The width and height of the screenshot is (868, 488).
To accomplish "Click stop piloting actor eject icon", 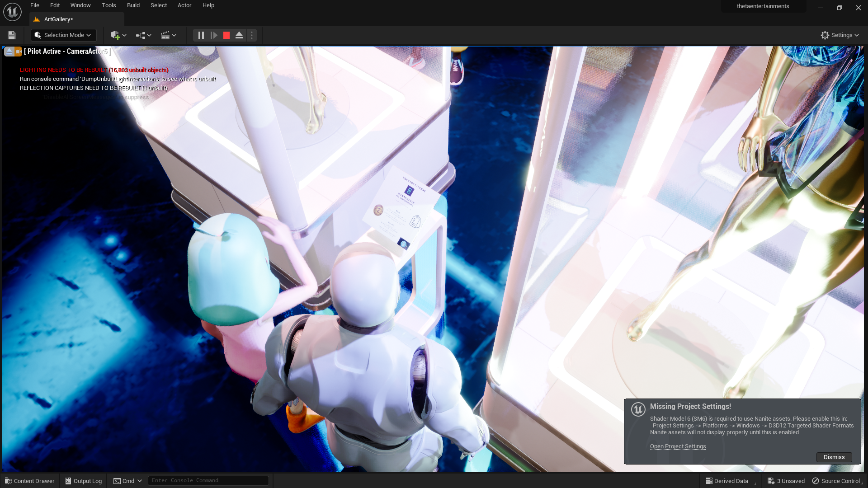I will tap(9, 52).
